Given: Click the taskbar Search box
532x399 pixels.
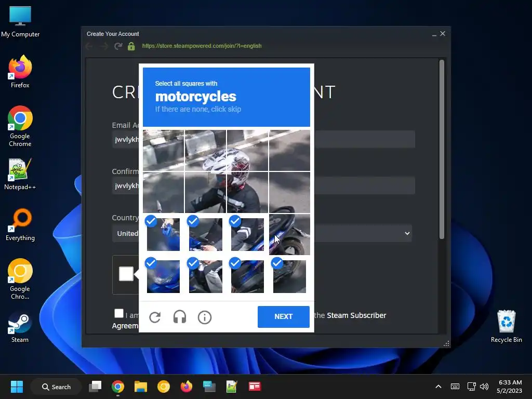Looking at the screenshot, I should tap(56, 387).
